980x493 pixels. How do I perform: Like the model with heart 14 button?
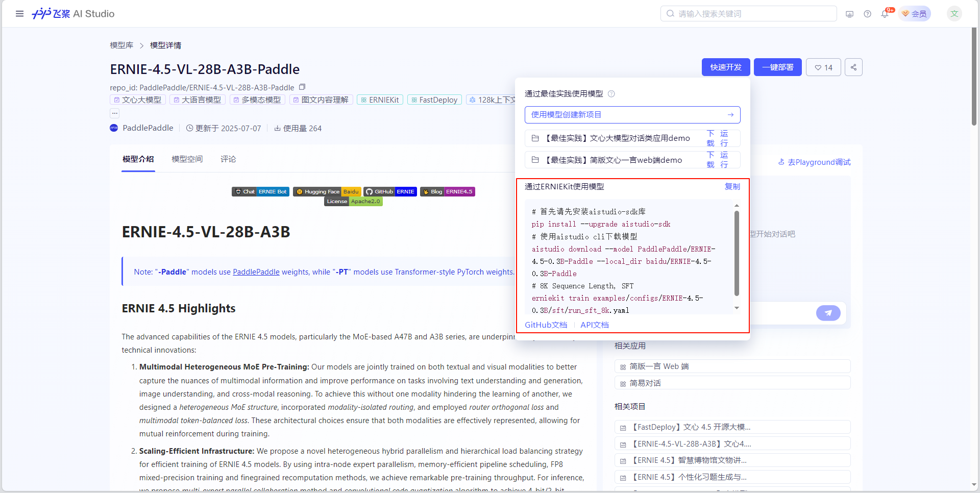(x=823, y=67)
